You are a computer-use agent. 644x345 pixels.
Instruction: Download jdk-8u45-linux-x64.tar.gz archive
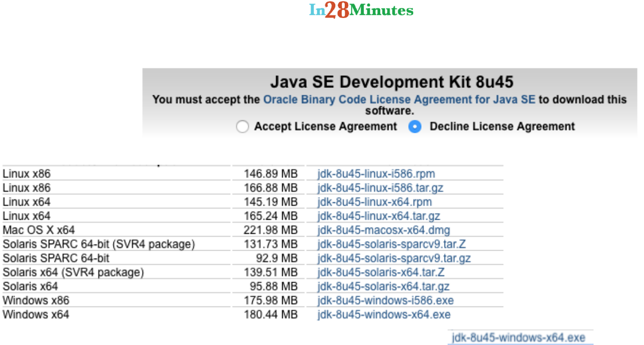coord(379,216)
